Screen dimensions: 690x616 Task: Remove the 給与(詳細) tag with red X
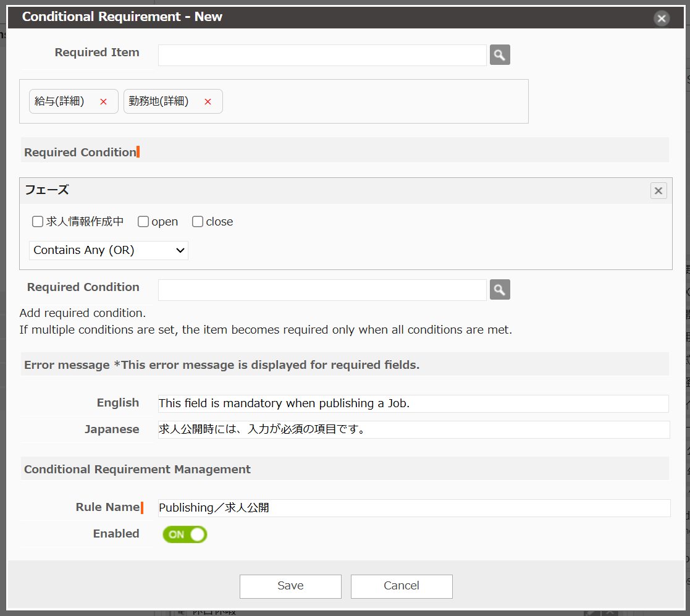(103, 102)
